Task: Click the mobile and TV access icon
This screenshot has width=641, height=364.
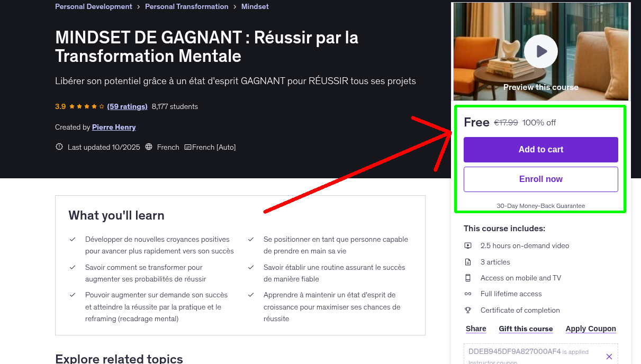Action: pos(468,278)
